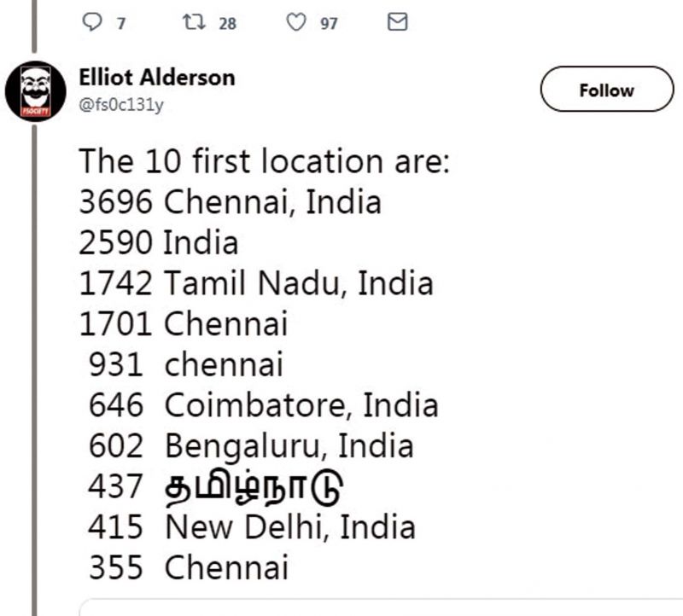
Task: Click the reply speech bubble icon
Action: pyautogui.click(x=92, y=22)
